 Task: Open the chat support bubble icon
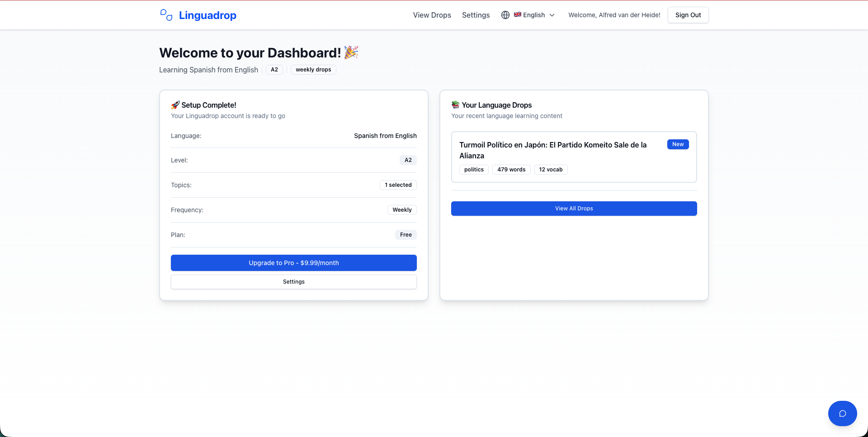(843, 413)
